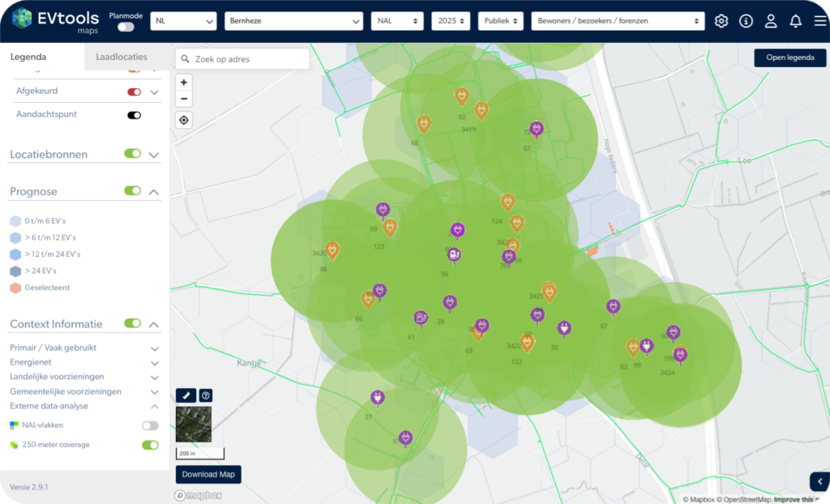Open the Bernheze municipality dropdown

pyautogui.click(x=293, y=21)
